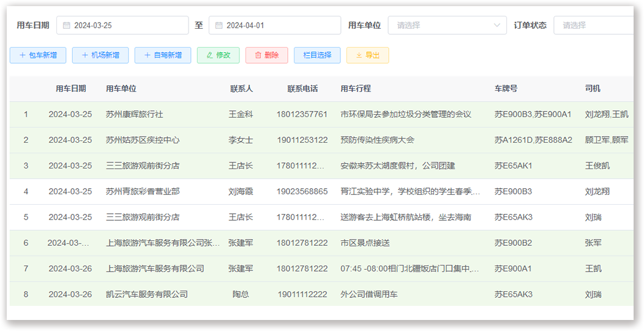The width and height of the screenshot is (644, 331).
Task: Click the 导出 export button
Action: click(x=367, y=55)
